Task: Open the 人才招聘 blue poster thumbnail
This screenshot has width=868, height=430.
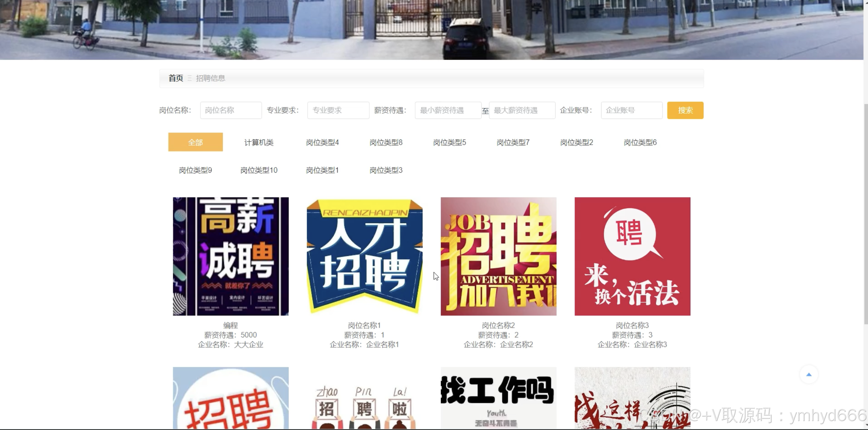Action: [x=365, y=256]
